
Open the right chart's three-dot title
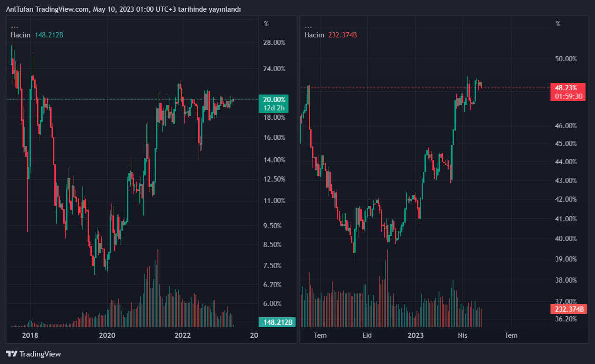tap(308, 27)
